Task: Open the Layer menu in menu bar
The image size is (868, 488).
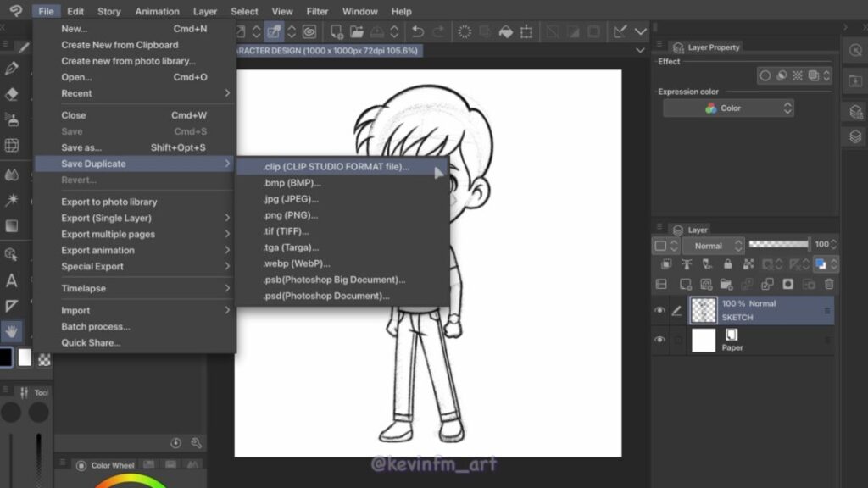Action: click(x=204, y=11)
